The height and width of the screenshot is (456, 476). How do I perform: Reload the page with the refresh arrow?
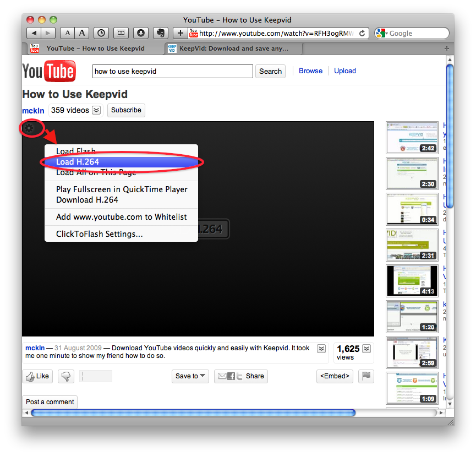point(362,33)
